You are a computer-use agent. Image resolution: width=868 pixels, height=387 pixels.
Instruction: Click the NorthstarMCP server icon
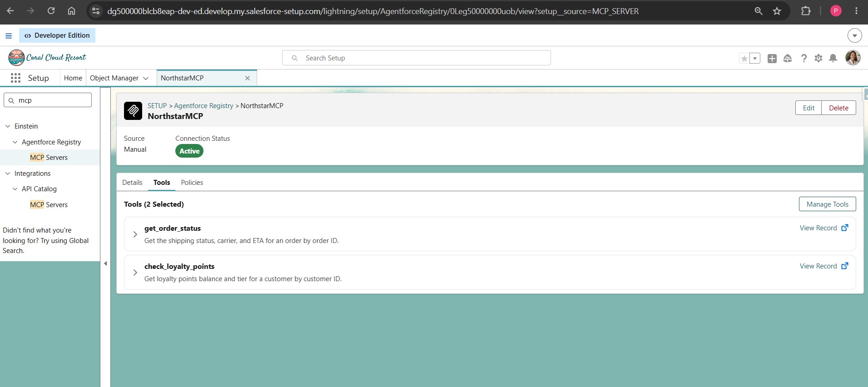(x=133, y=111)
